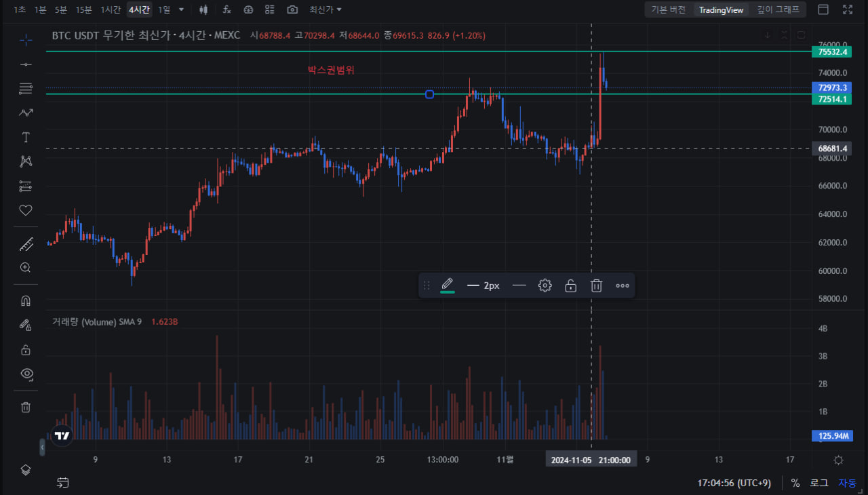The image size is (868, 495).
Task: Select the 1시간 timeframe
Action: [x=111, y=9]
